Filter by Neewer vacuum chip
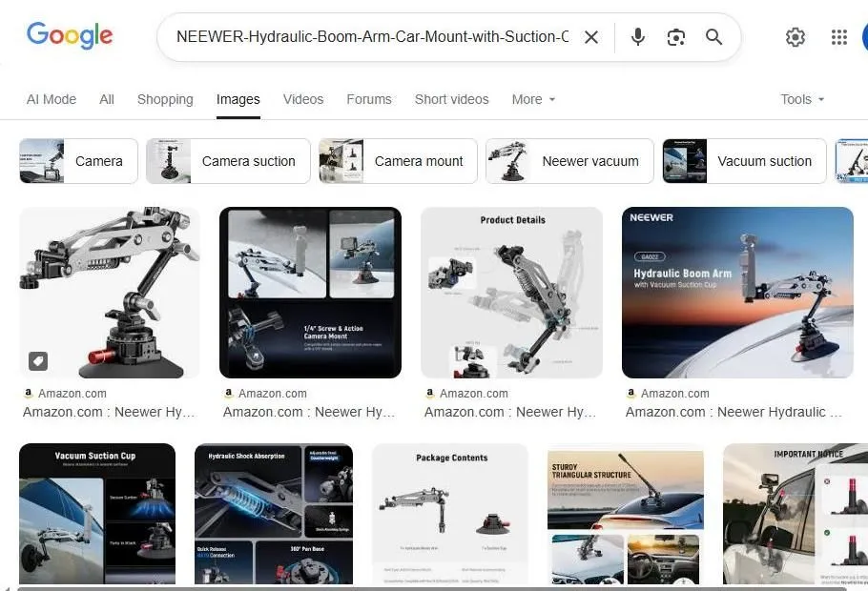Screen dimensions: 868x591 569,161
